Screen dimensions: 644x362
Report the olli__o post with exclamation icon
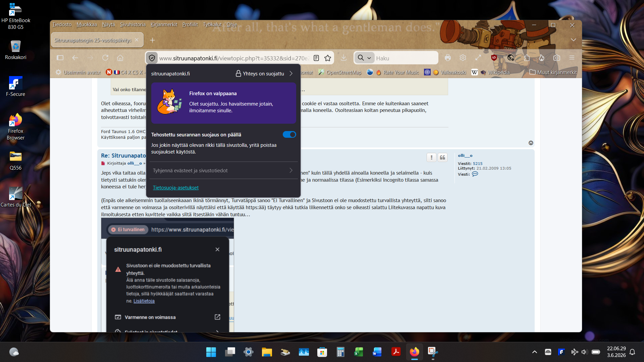(431, 157)
